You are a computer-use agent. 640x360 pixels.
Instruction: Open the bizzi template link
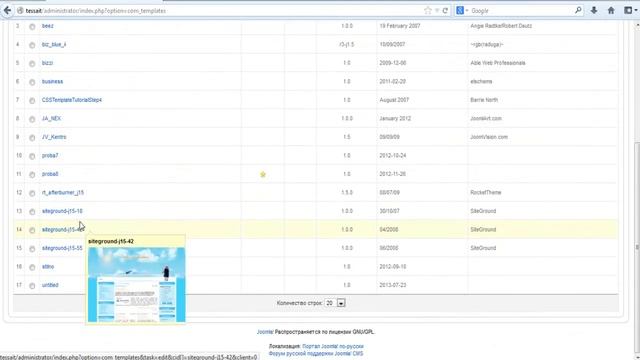[x=47, y=63]
